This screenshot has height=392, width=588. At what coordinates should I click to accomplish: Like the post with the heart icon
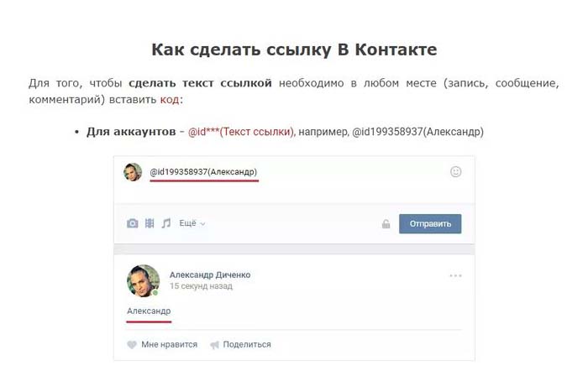click(x=132, y=345)
